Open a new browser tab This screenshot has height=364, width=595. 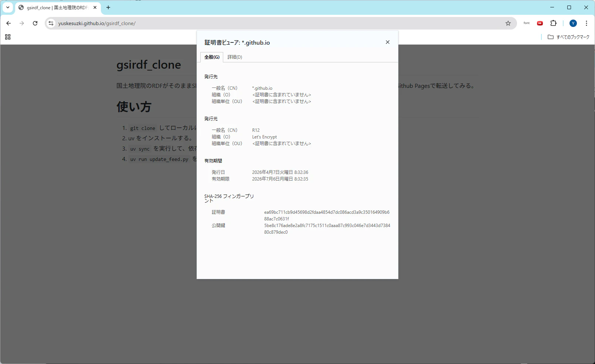[108, 7]
